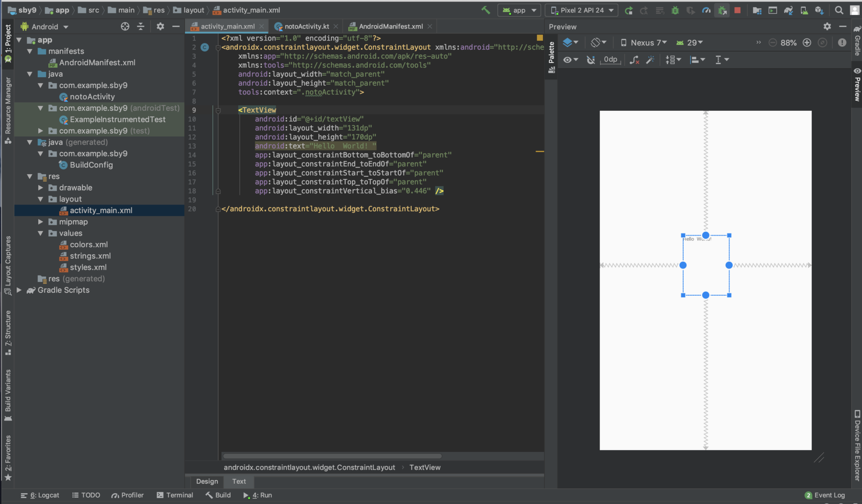
Task: Select TextView in the breadcrumb bar
Action: pos(425,467)
